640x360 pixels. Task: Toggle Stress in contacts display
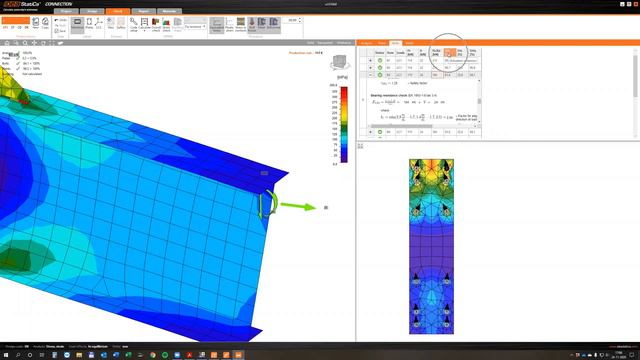(241, 24)
